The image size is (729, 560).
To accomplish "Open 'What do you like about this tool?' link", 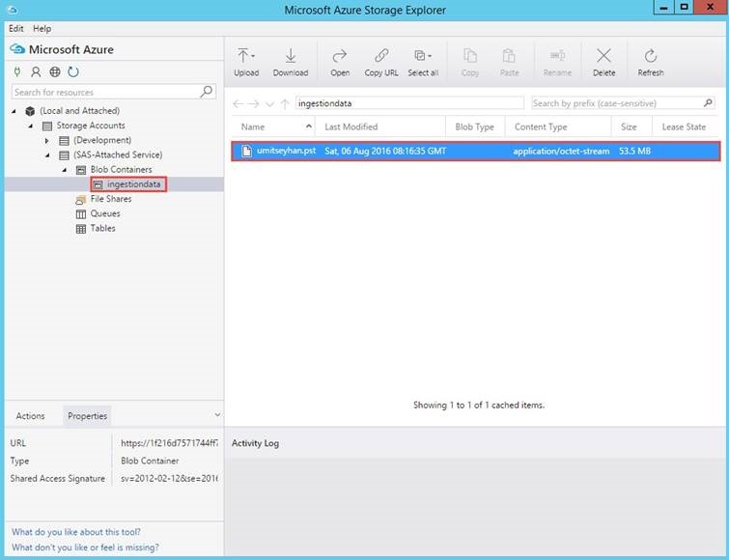I will tap(75, 532).
